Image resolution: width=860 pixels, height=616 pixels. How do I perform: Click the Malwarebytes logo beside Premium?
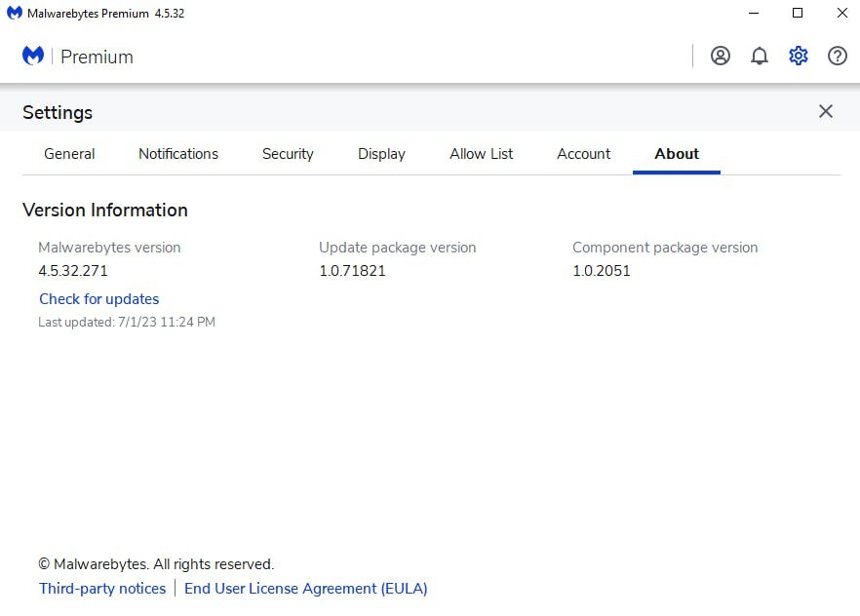click(33, 56)
